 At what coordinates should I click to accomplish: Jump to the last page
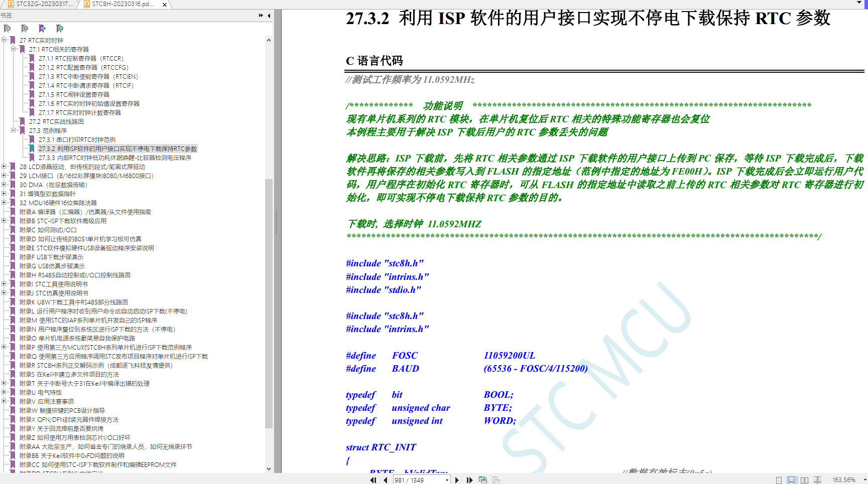point(469,480)
